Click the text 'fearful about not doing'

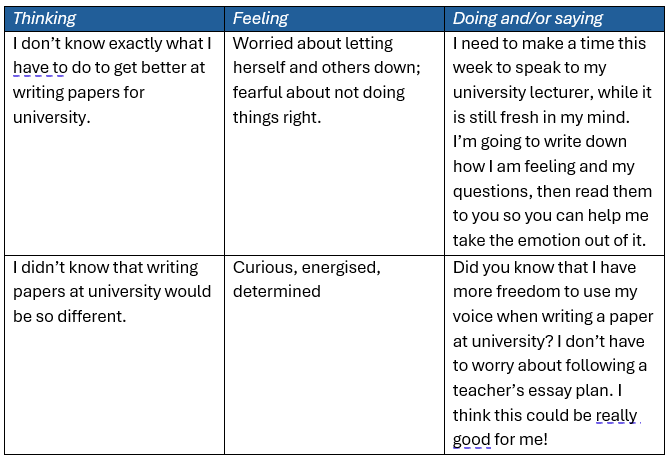pos(319,92)
